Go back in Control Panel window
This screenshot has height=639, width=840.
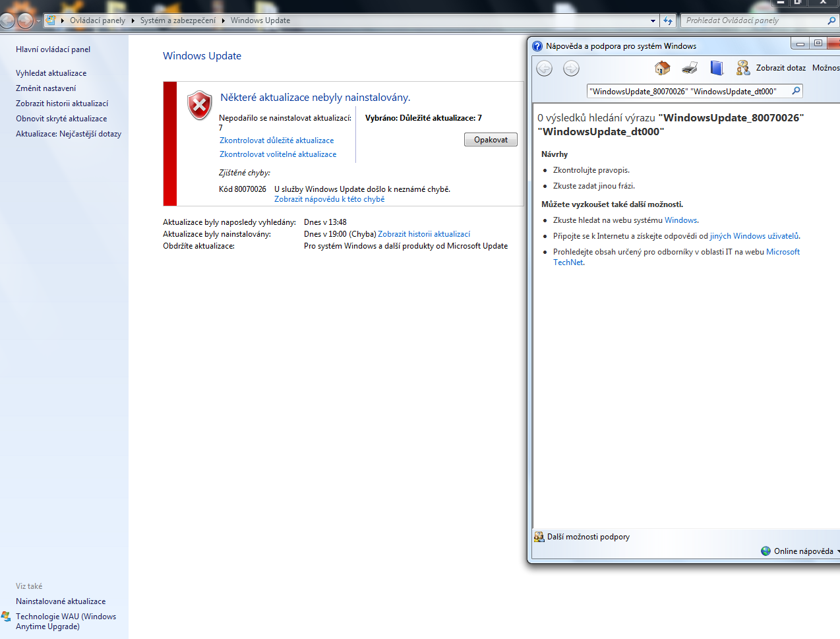coord(7,20)
